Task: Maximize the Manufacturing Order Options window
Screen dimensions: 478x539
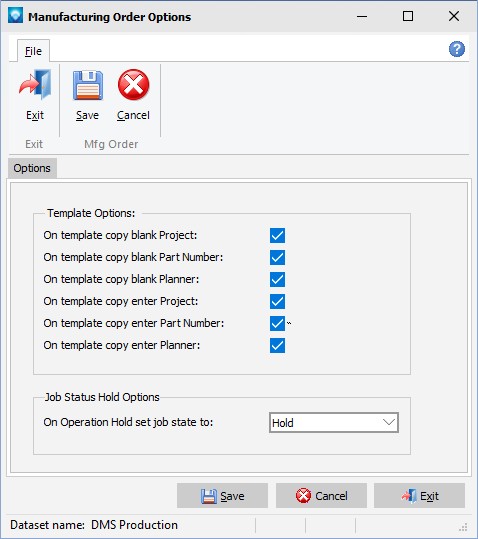Action: tap(408, 16)
